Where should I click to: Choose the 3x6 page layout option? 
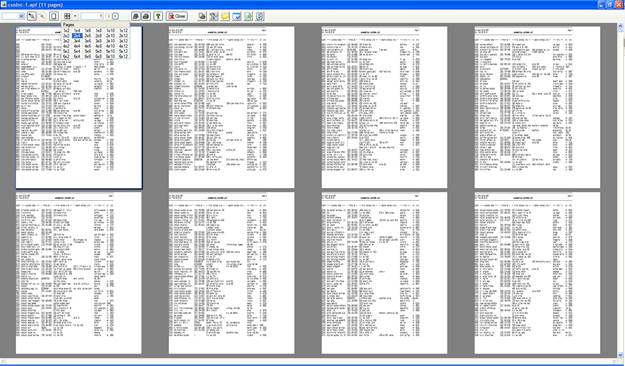pyautogui.click(x=88, y=41)
